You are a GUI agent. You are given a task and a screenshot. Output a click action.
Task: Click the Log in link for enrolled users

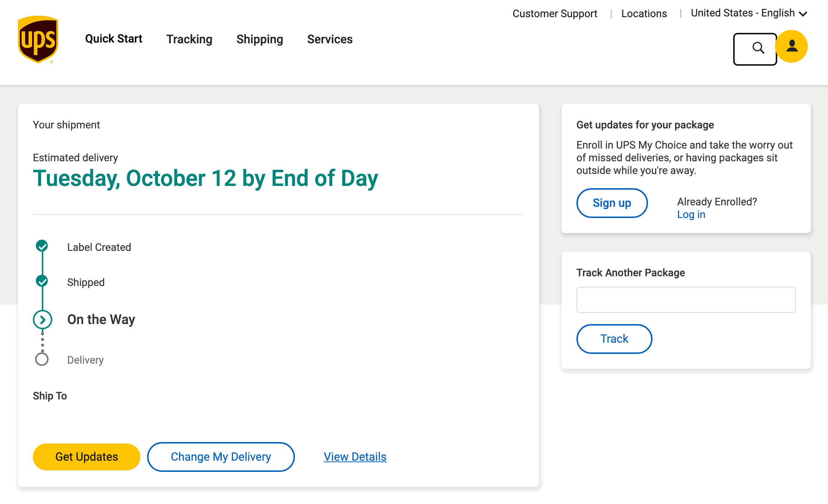coord(690,214)
